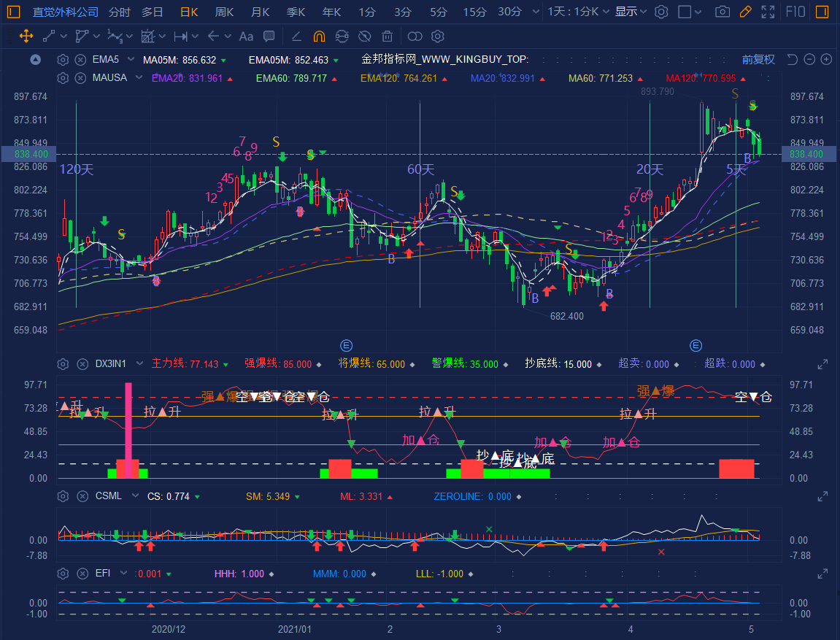This screenshot has height=640, width=840.
Task: Click the overlapping circles compare icon
Action: point(415,36)
